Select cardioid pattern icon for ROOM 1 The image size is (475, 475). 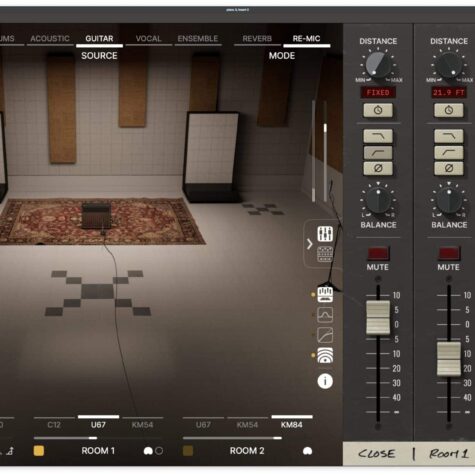tap(148, 451)
